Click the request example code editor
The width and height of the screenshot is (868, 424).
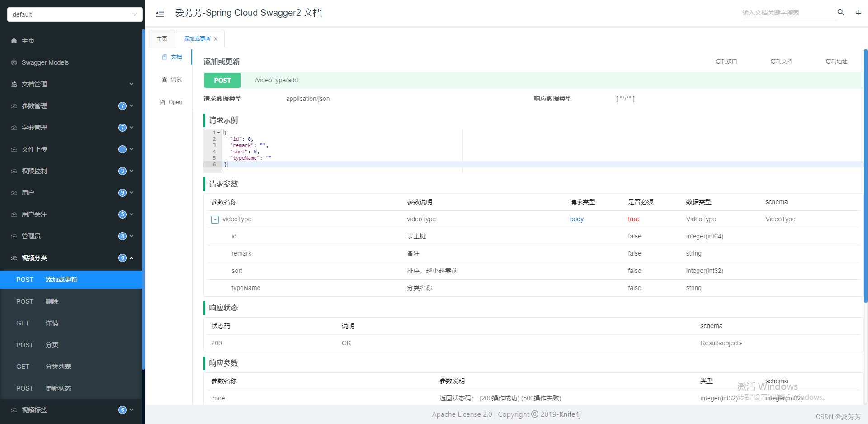coord(533,151)
